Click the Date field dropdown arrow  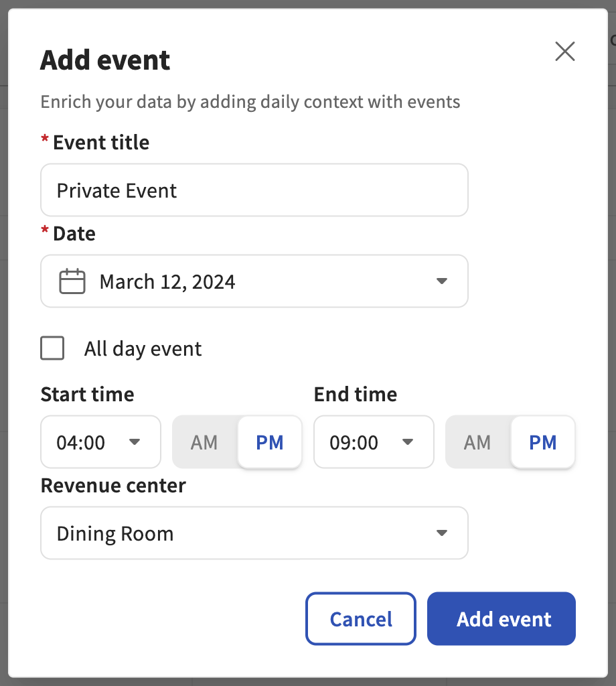(441, 281)
